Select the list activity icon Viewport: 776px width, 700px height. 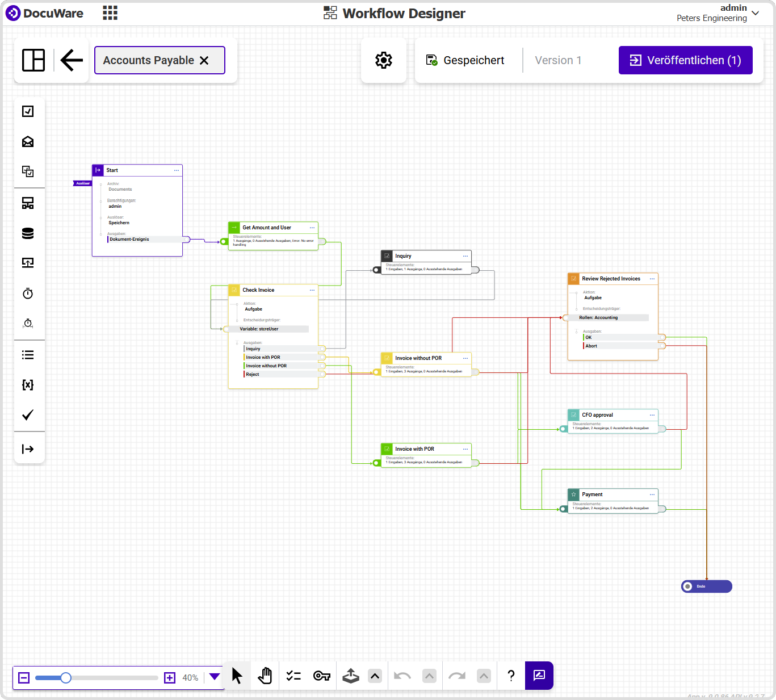(28, 355)
